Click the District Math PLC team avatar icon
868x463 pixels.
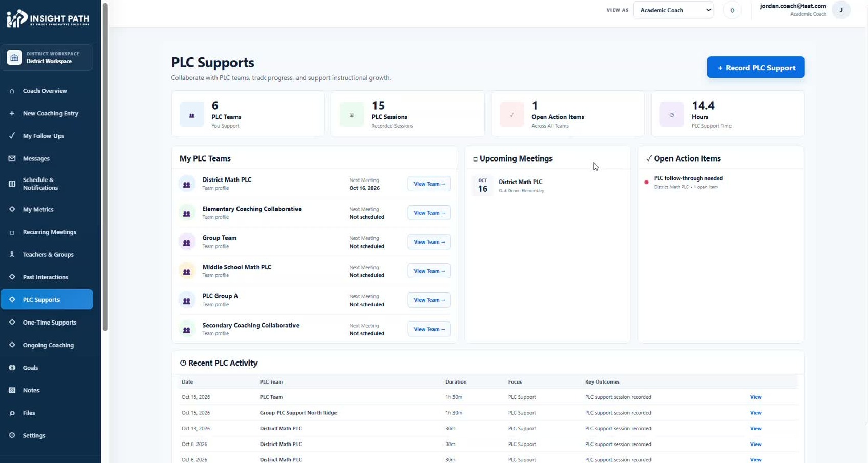187,184
